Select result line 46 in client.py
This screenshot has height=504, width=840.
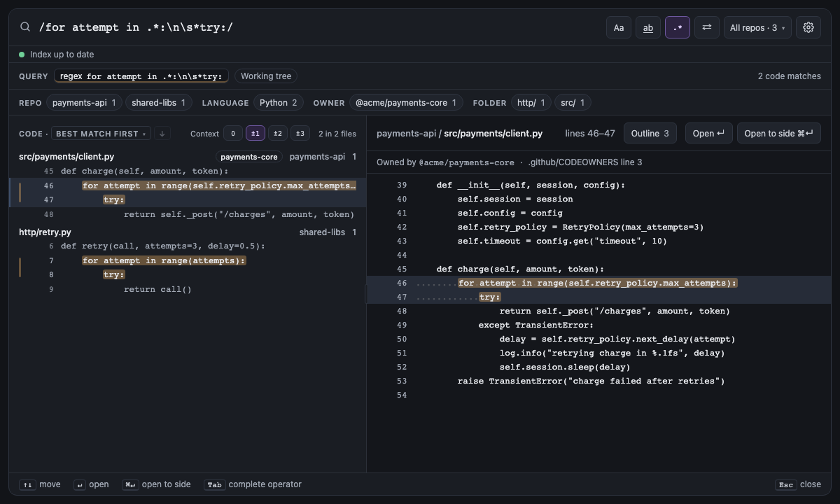[188, 185]
